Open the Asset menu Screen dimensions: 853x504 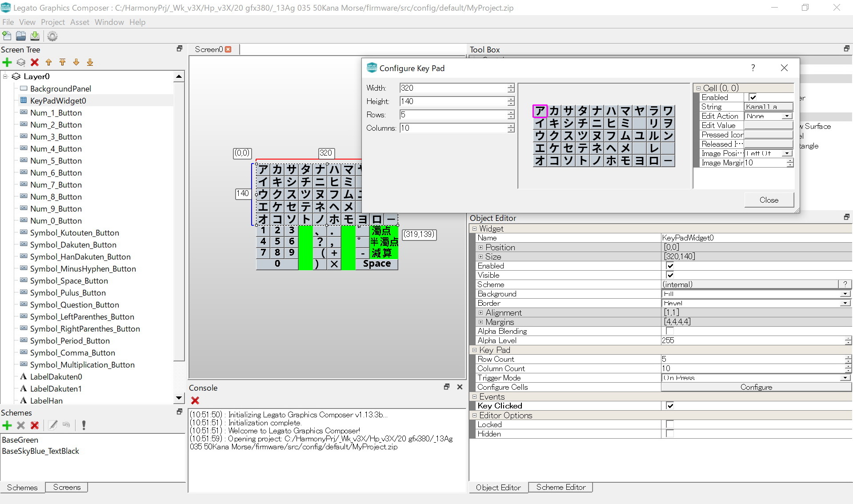coord(80,22)
